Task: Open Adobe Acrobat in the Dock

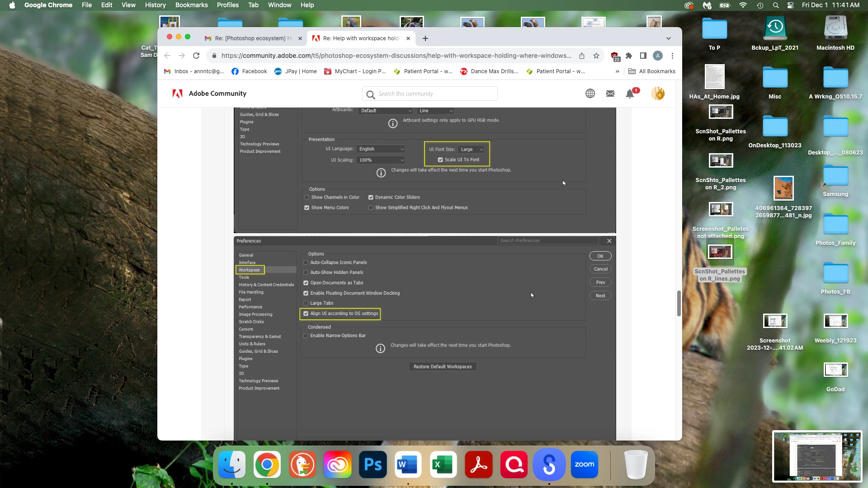Action: click(x=478, y=465)
